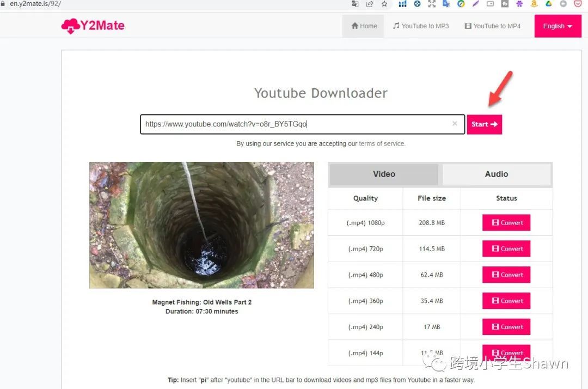Screen dimensions: 588x389
Task: Click the share page icon in address bar
Action: coord(370,4)
